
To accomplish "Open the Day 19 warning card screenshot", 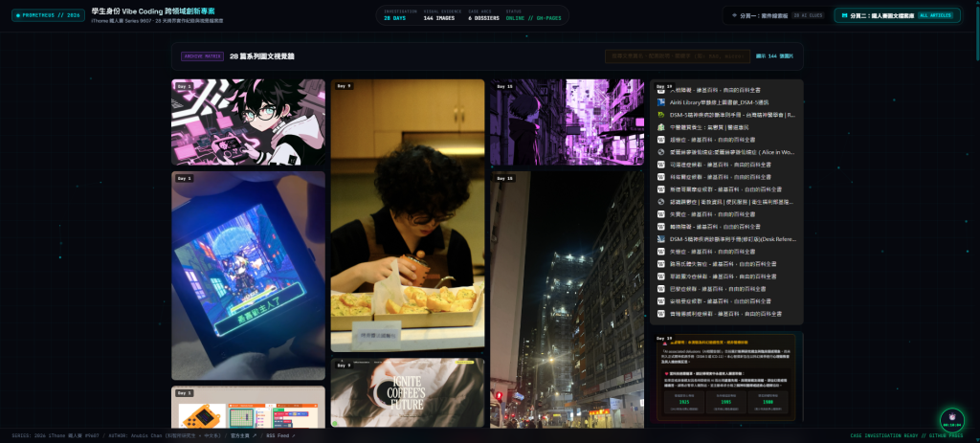I will (x=726, y=379).
